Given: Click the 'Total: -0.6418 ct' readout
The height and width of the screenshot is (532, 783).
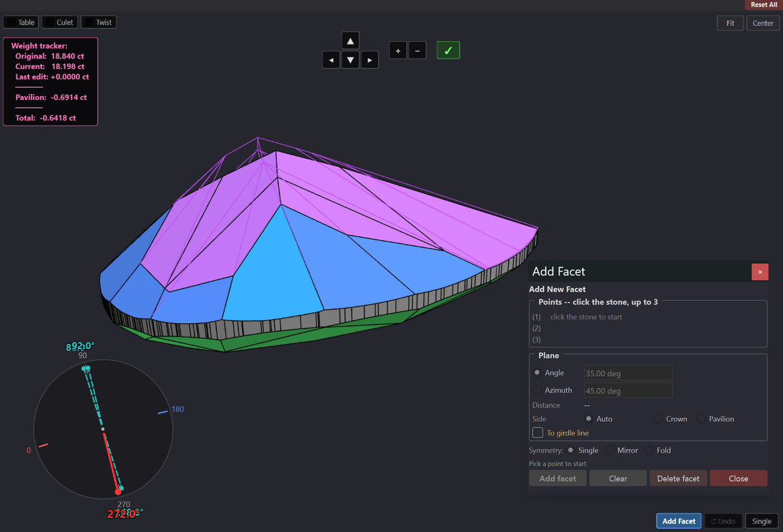Looking at the screenshot, I should [x=46, y=118].
